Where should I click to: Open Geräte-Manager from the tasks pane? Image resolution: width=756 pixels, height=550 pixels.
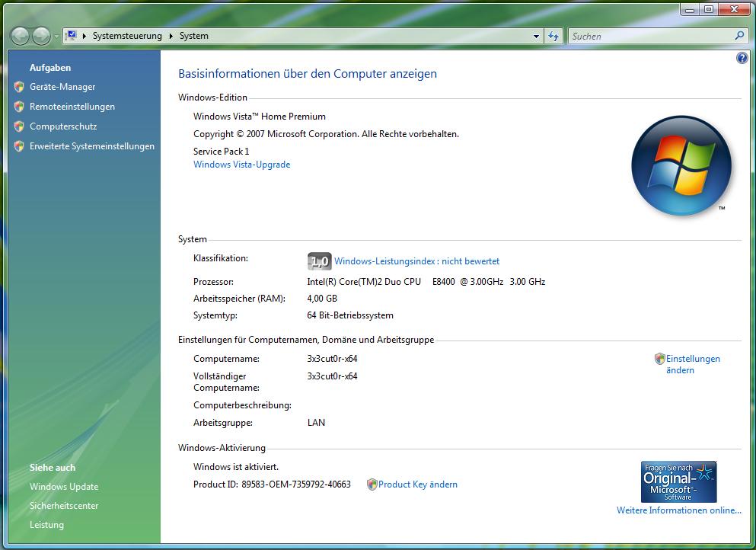coord(62,87)
